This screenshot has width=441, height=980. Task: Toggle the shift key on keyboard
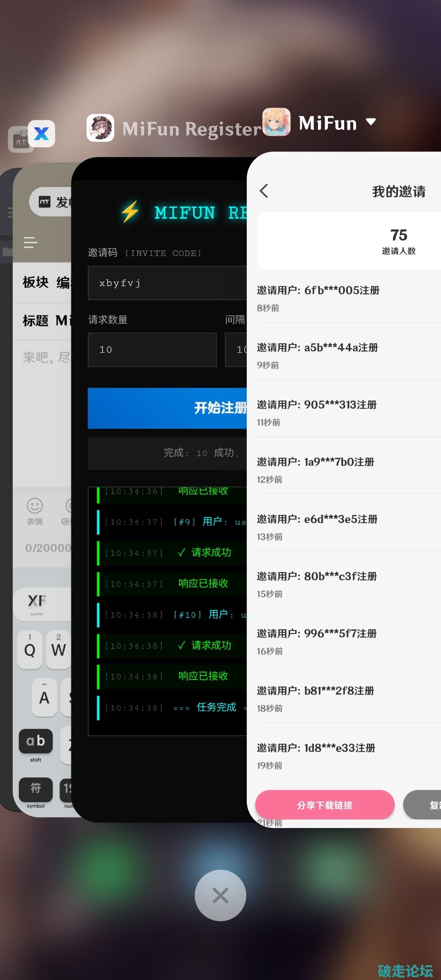pos(36,741)
